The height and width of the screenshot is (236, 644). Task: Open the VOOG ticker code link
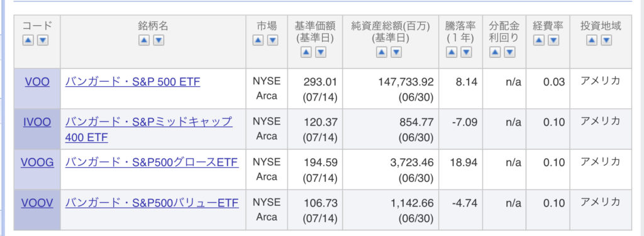coord(37,162)
